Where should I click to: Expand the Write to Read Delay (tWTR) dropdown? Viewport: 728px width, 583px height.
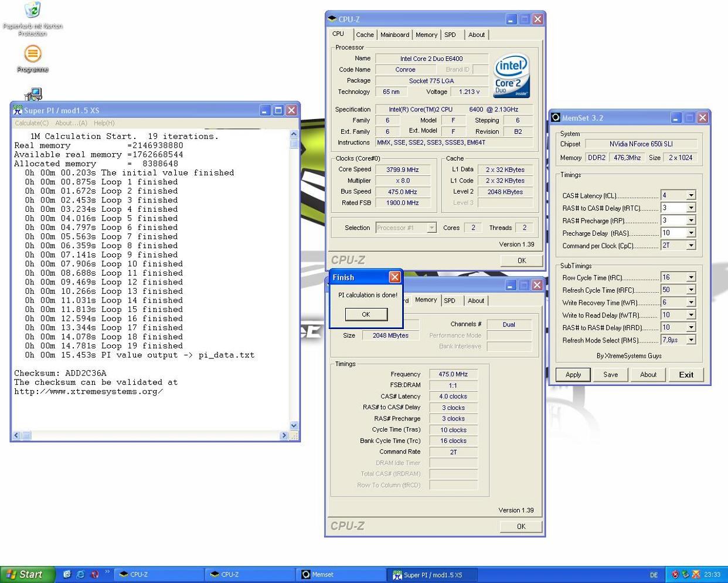tap(691, 315)
